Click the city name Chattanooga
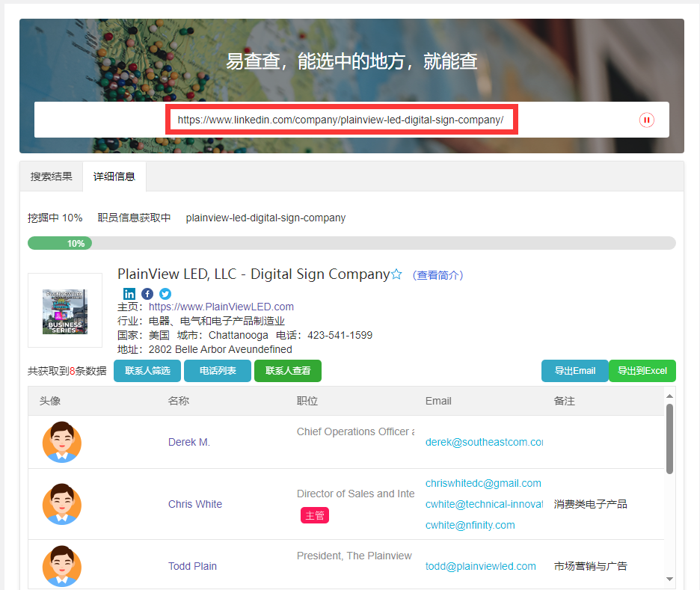This screenshot has width=700, height=590. 239,335
